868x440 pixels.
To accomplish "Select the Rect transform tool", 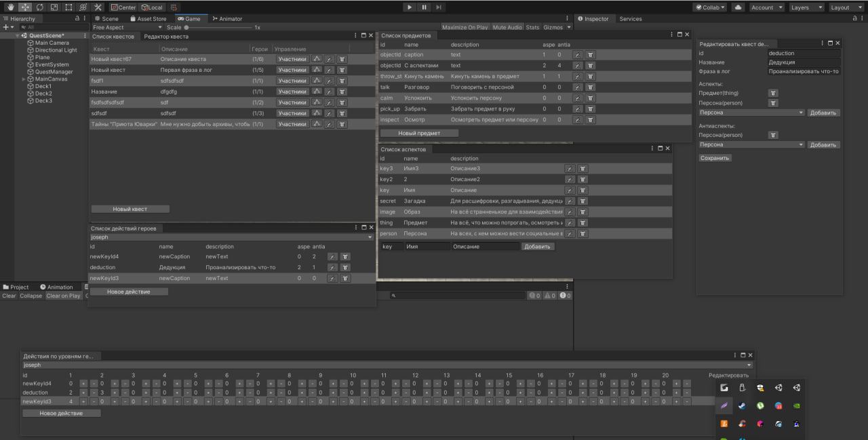I will (68, 7).
